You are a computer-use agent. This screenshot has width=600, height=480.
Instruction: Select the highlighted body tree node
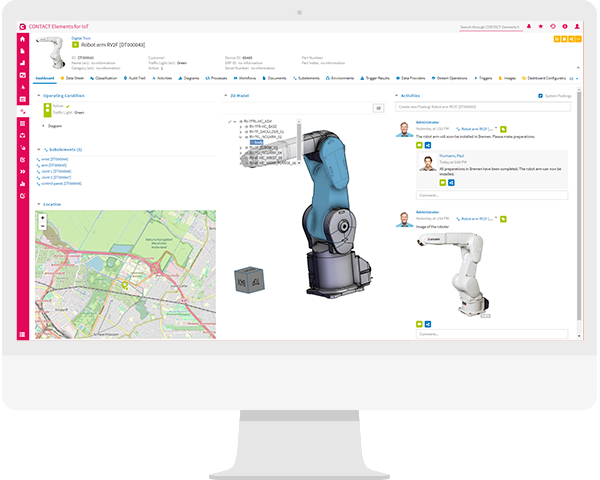[256, 142]
